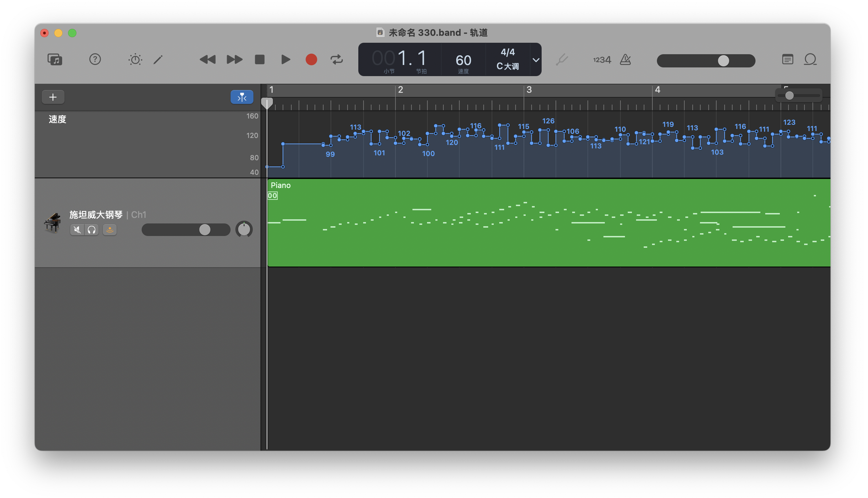868x498 pixels.
Task: Solo the piano track via headphones icon
Action: (91, 230)
